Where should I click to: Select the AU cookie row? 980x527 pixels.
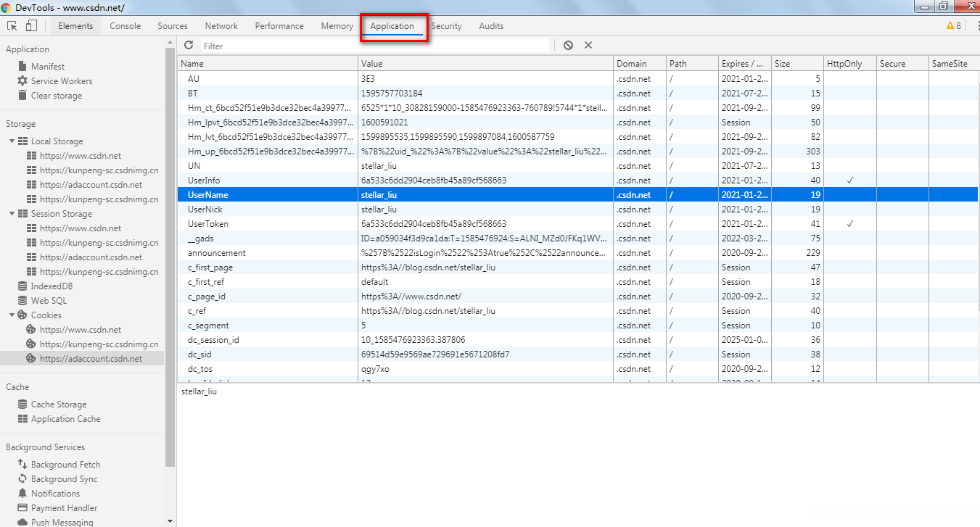pos(577,78)
